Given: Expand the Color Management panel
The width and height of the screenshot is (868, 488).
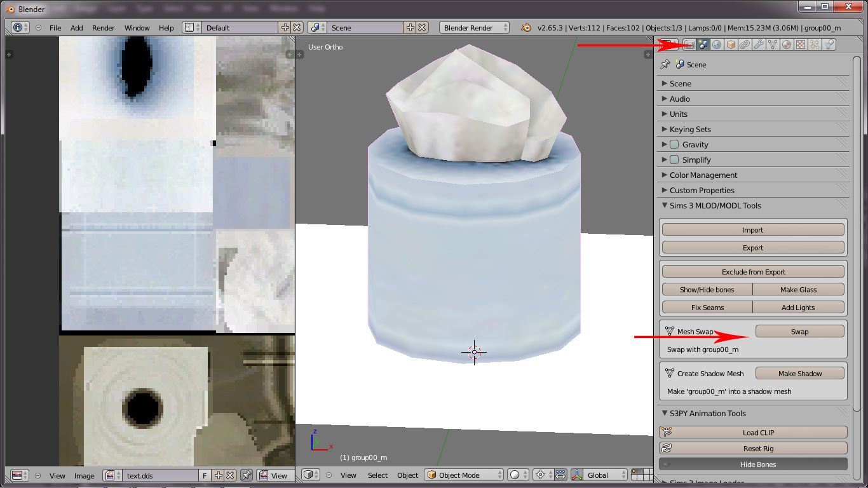Looking at the screenshot, I should [703, 175].
